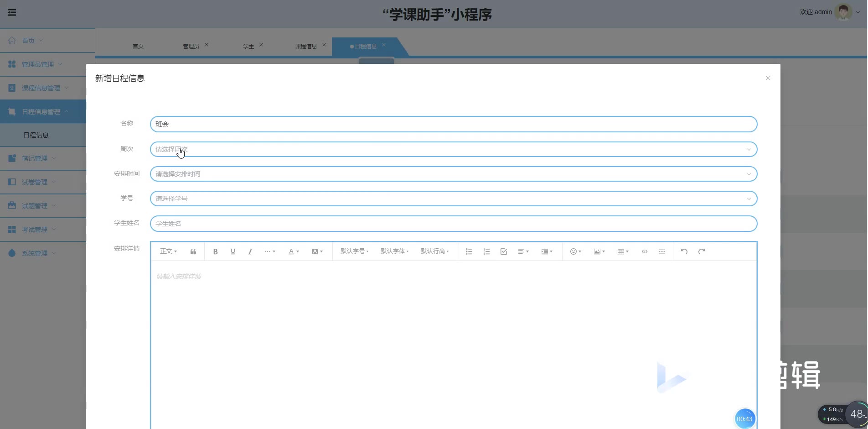
Task: Switch to the 课程信息 tab
Action: (x=306, y=47)
